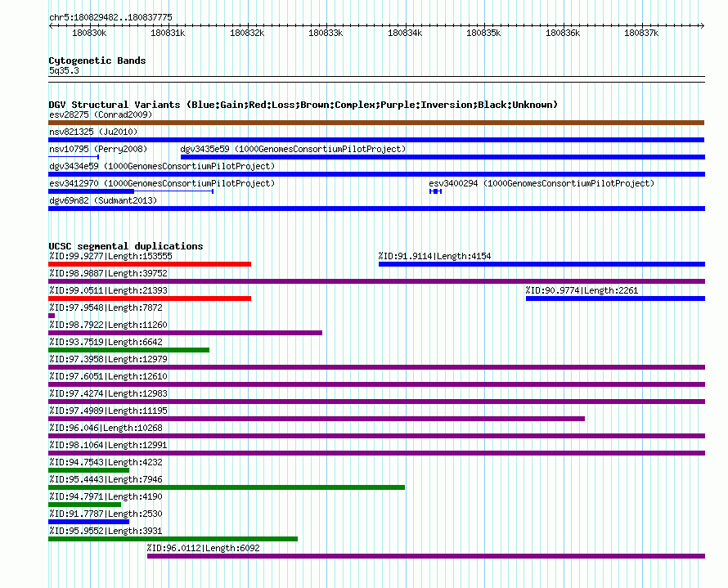Click the 180835k ruler tick label
Viewport: 728px width, 588px height.
(x=483, y=33)
